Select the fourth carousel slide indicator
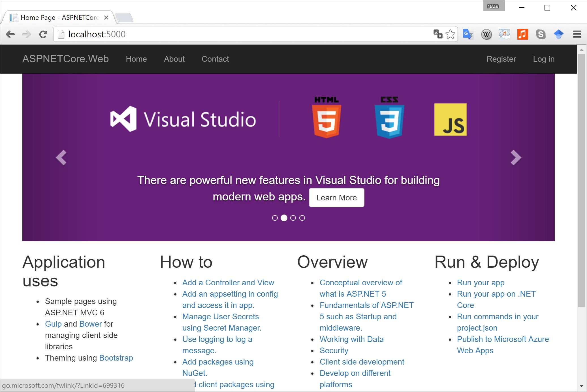This screenshot has width=587, height=392. click(x=302, y=218)
